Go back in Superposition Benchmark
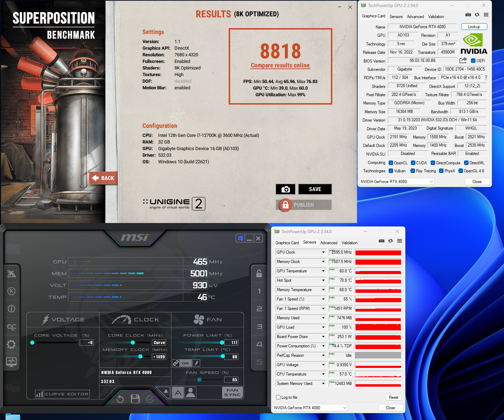504x420 pixels. [x=103, y=178]
